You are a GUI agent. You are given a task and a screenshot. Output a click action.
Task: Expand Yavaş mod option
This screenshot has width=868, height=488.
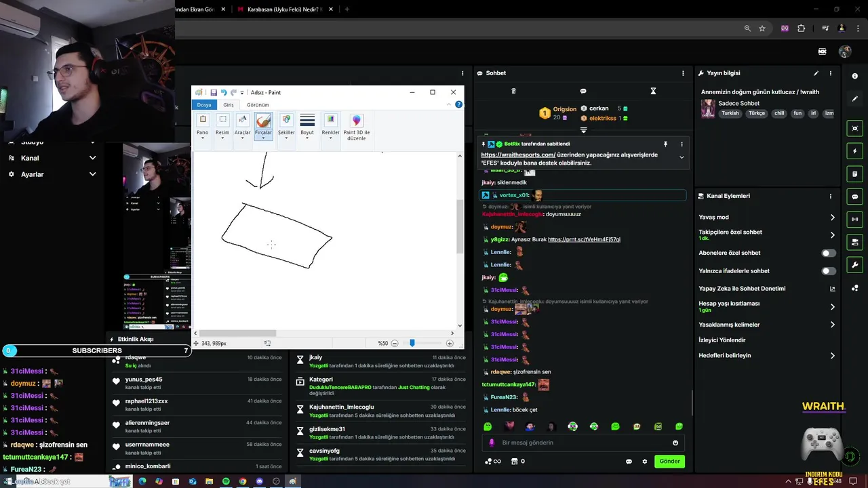tap(833, 218)
